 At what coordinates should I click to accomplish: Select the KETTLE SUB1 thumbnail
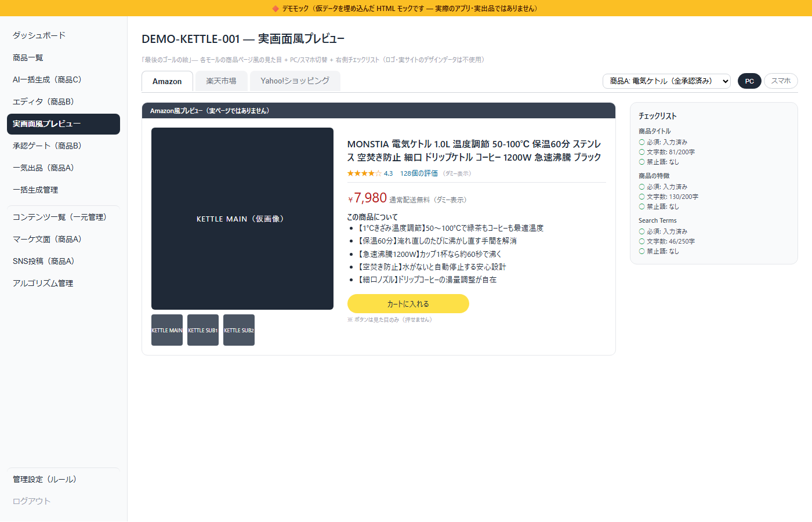tap(203, 330)
